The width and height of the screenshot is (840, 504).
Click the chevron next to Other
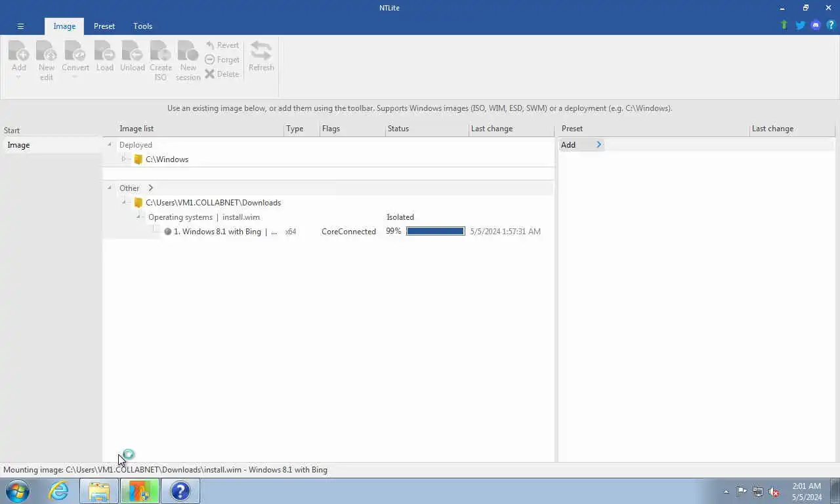(x=150, y=188)
